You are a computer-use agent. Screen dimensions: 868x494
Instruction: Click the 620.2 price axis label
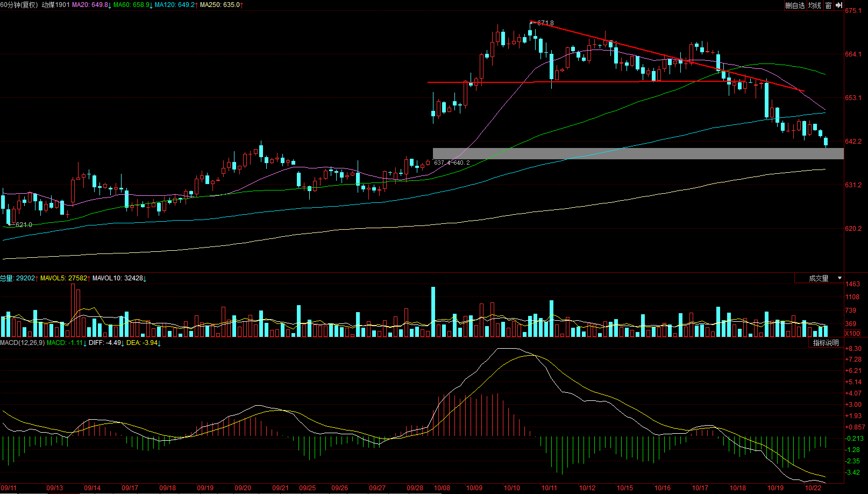click(853, 229)
